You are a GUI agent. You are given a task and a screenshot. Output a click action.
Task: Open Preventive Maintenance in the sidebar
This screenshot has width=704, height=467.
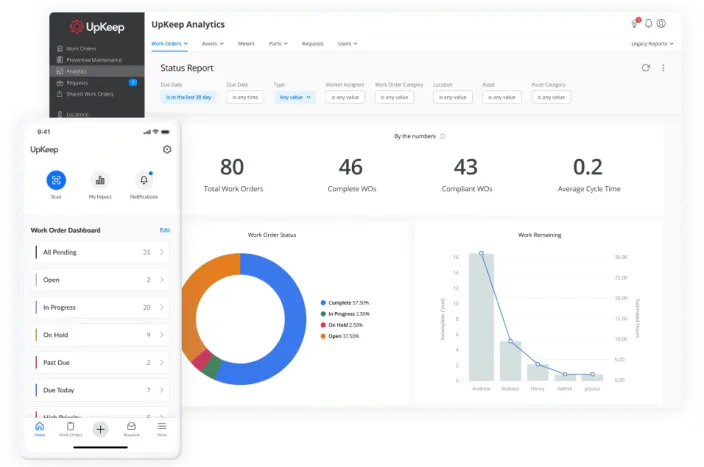(x=89, y=60)
